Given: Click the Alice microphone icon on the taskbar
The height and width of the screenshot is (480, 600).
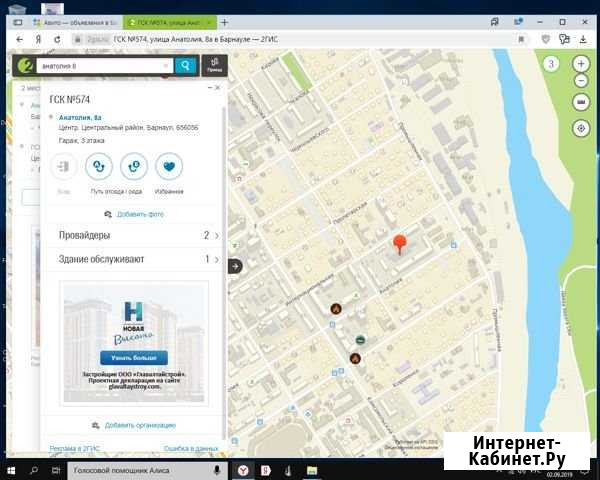Looking at the screenshot, I should (217, 470).
